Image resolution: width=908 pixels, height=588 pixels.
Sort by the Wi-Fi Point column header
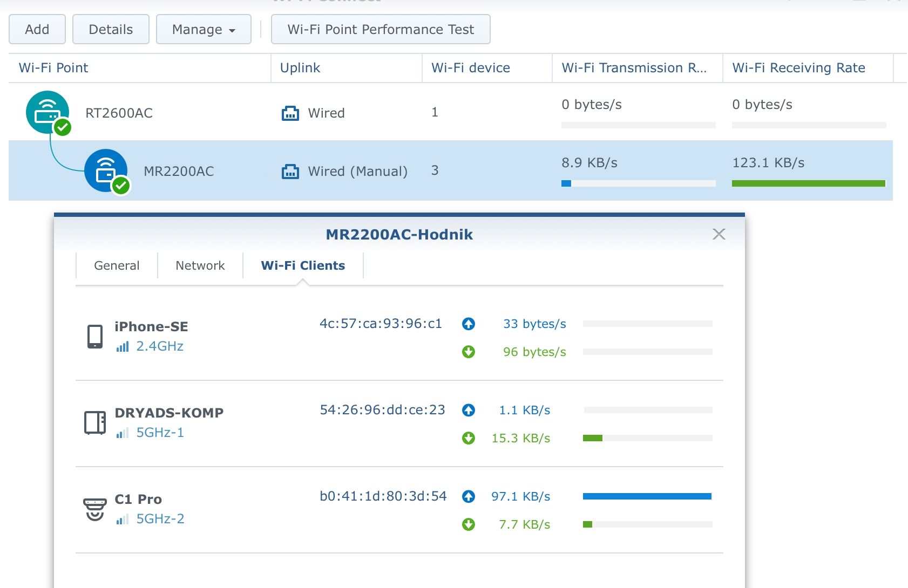point(139,68)
